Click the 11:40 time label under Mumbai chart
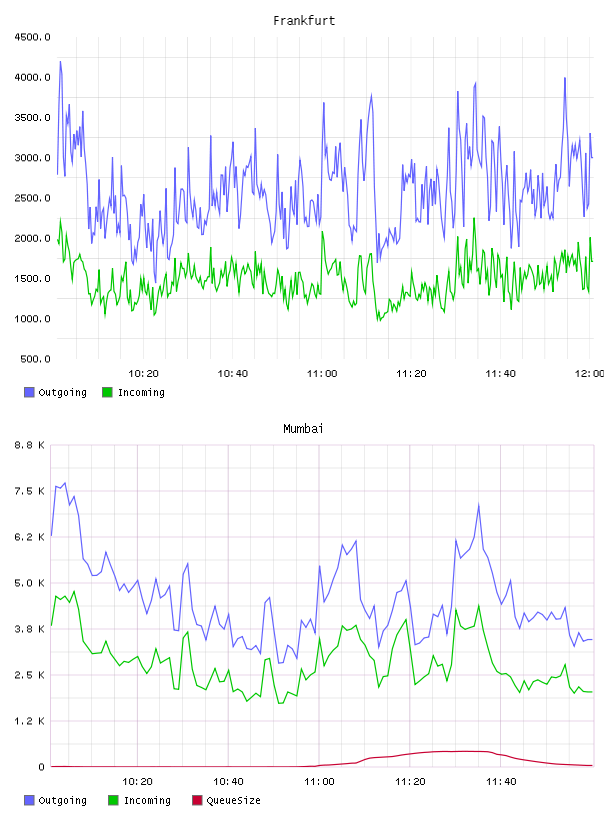 tap(501, 782)
